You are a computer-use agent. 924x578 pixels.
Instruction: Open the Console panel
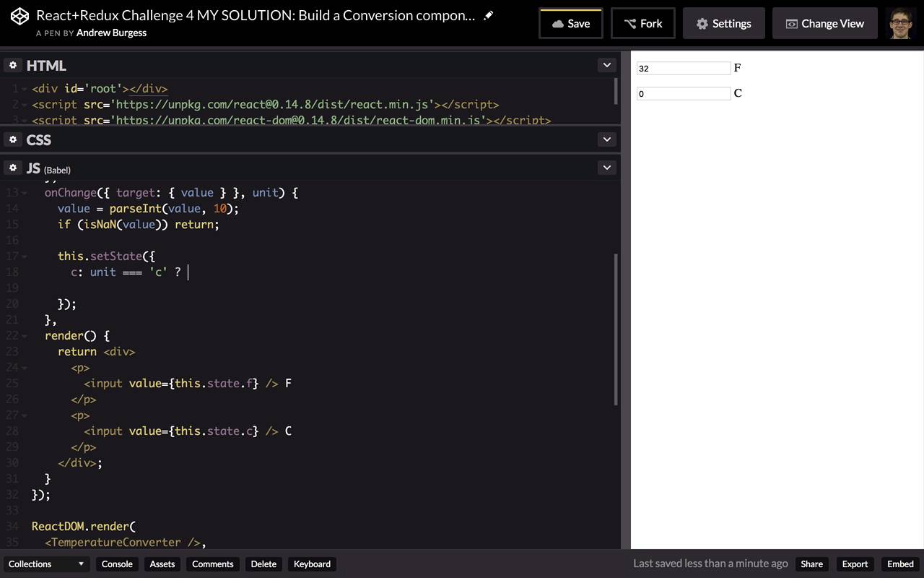click(117, 564)
